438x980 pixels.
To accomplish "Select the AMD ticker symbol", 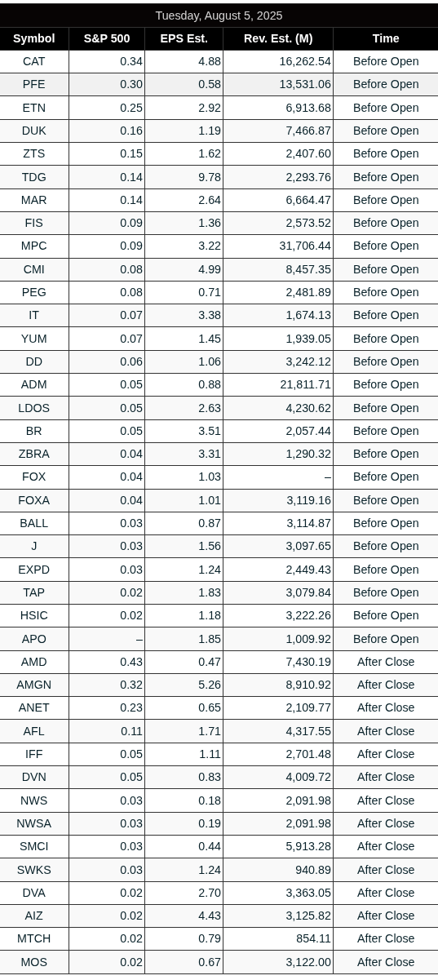I will point(34,662).
